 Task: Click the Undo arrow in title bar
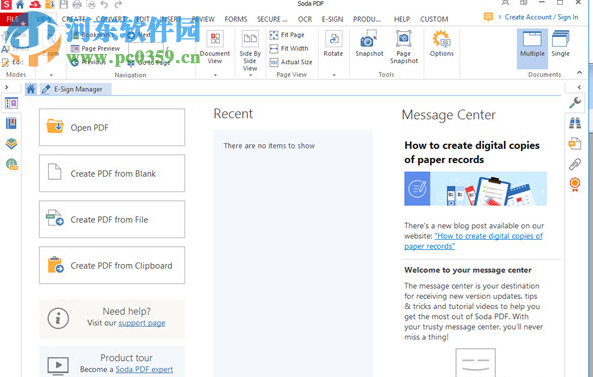coord(104,4)
